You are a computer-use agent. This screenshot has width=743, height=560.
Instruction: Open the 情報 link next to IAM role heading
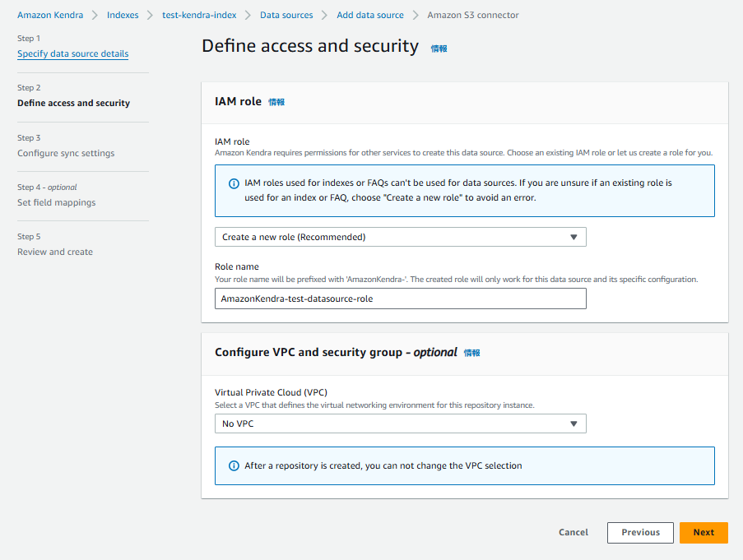coord(276,102)
